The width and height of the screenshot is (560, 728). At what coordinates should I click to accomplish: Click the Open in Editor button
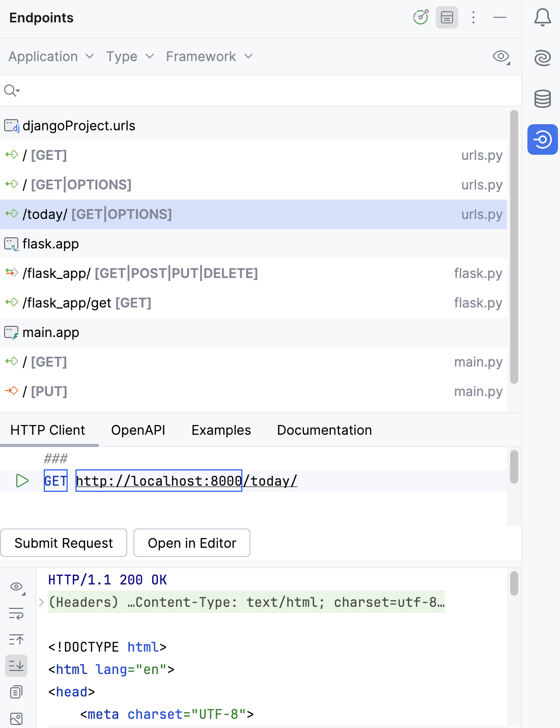(x=191, y=543)
